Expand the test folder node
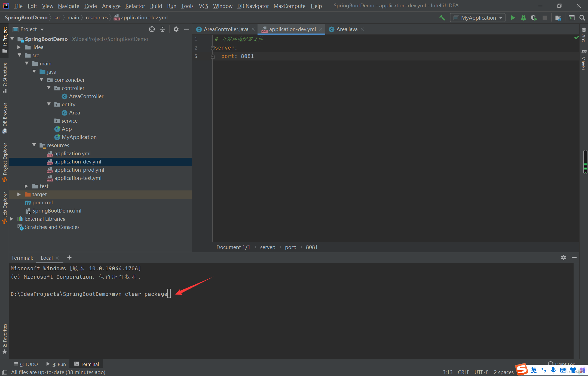The height and width of the screenshot is (376, 588). tap(26, 186)
